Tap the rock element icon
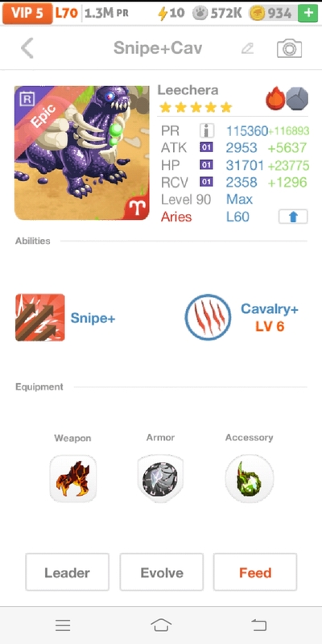Viewport: 322px width, 644px height. [297, 98]
